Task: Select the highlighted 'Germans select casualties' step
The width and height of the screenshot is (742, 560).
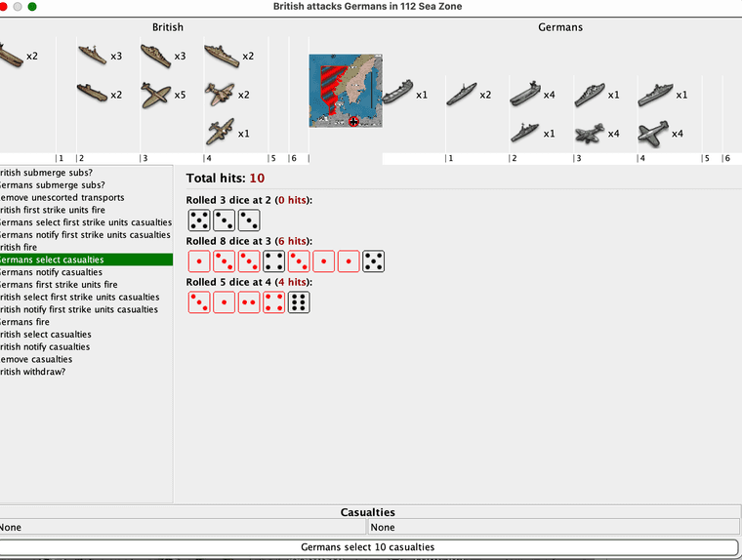Action: point(86,260)
